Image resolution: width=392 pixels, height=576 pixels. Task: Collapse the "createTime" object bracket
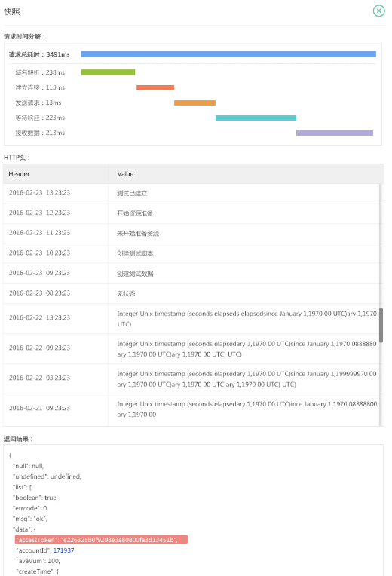pyautogui.click(x=57, y=571)
